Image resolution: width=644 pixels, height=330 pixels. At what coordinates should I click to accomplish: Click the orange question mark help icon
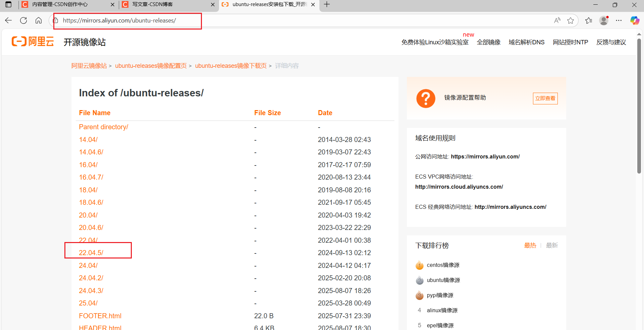pyautogui.click(x=426, y=98)
